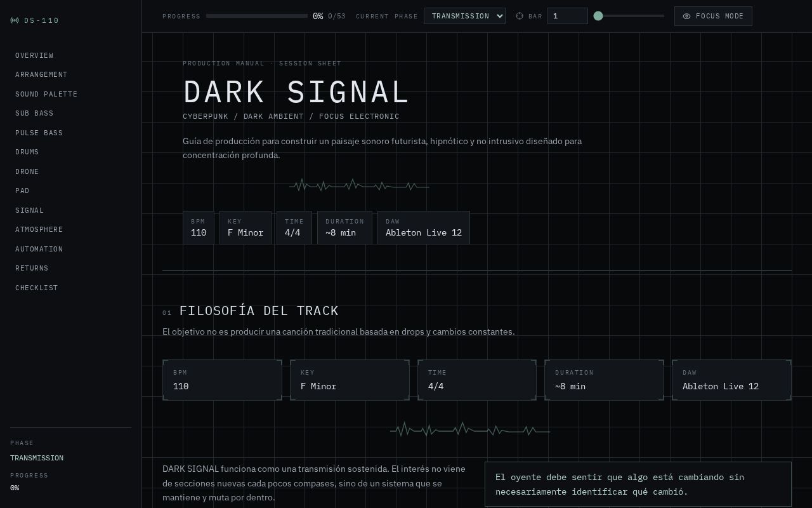Click the Ableton Live 12 chip under the title
The height and width of the screenshot is (508, 812).
pyautogui.click(x=424, y=227)
